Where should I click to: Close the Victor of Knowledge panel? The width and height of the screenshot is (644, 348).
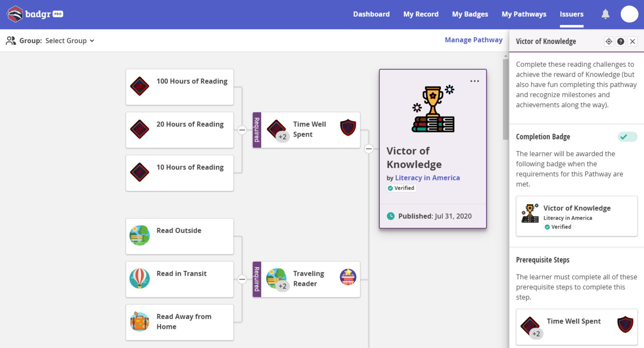point(632,41)
